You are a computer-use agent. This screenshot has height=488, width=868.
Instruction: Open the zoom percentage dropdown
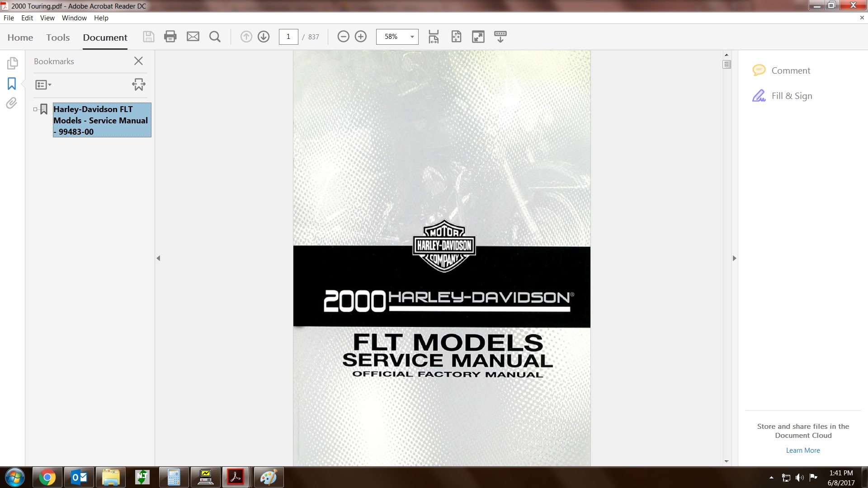[x=412, y=37]
